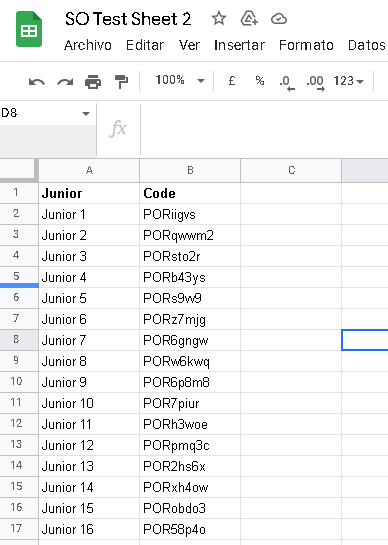This screenshot has height=545, width=388.
Task: Expand the name box dropdown arrow
Action: click(86, 113)
